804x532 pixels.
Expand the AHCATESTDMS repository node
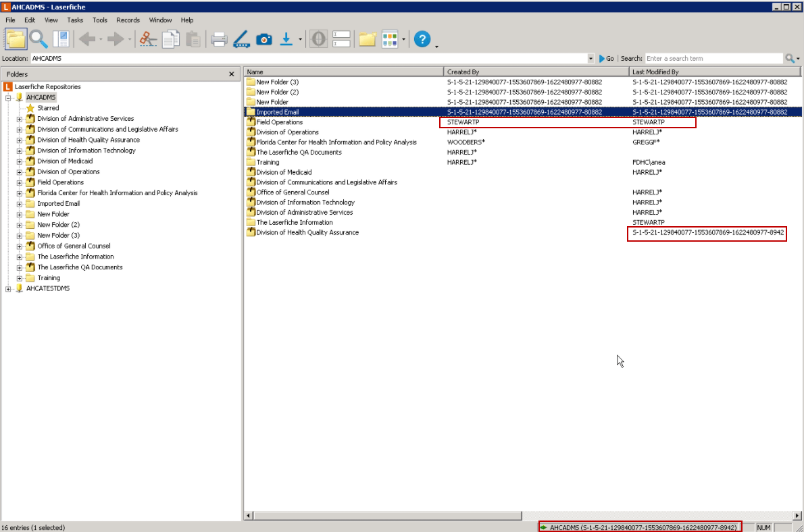(9, 289)
